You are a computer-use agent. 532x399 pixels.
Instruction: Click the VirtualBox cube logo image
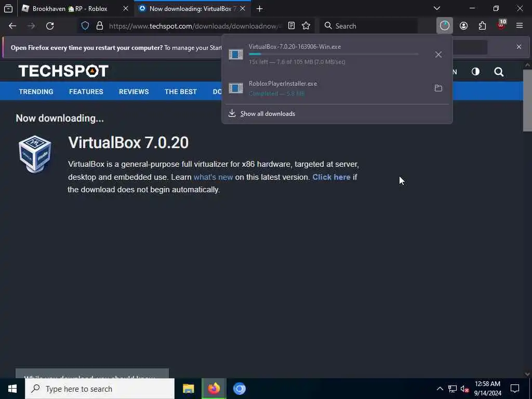click(x=35, y=154)
